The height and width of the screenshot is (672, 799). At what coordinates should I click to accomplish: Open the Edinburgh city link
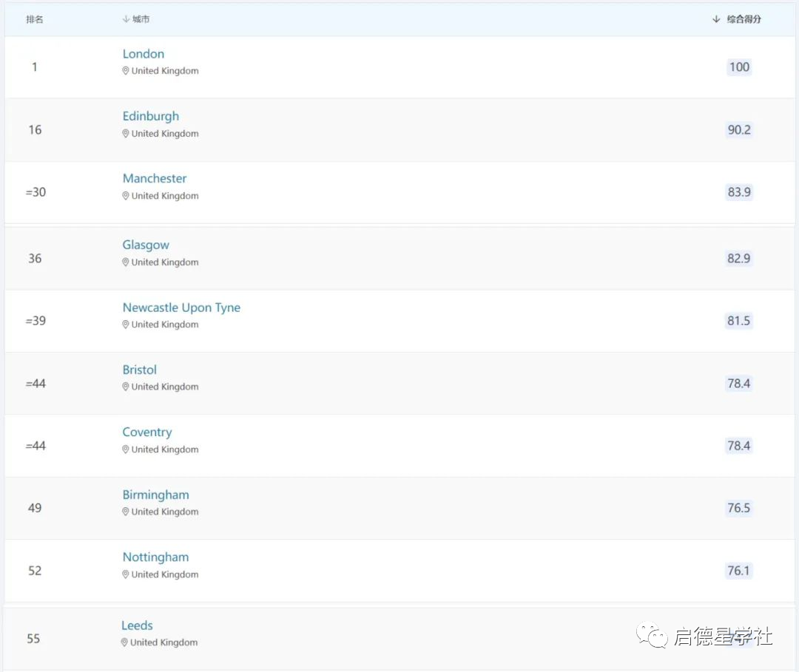[x=151, y=117]
